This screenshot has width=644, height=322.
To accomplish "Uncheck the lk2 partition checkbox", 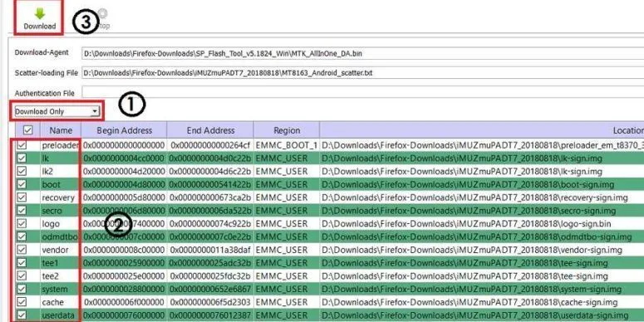I will point(22,171).
